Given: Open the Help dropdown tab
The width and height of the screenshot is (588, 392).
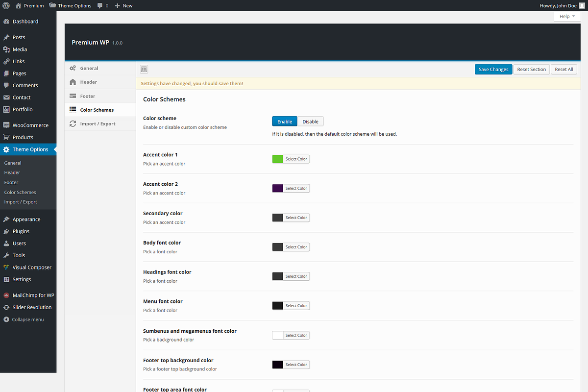Looking at the screenshot, I should point(567,17).
